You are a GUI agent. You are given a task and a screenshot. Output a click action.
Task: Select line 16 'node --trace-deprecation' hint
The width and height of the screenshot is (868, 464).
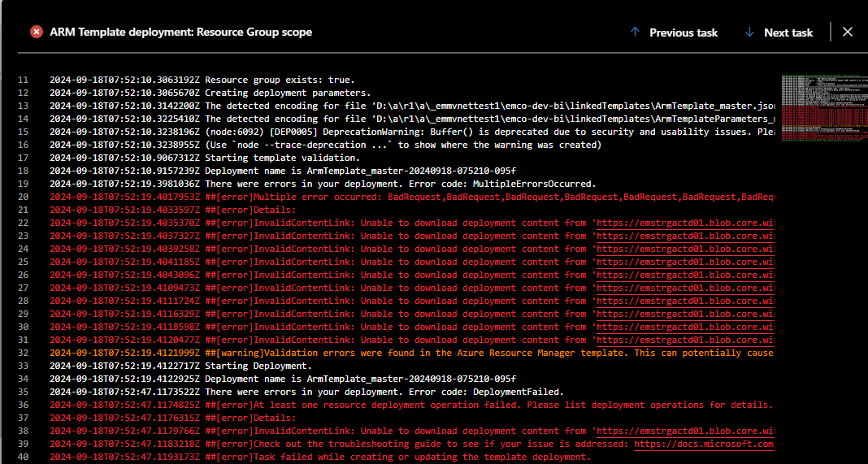[325, 145]
